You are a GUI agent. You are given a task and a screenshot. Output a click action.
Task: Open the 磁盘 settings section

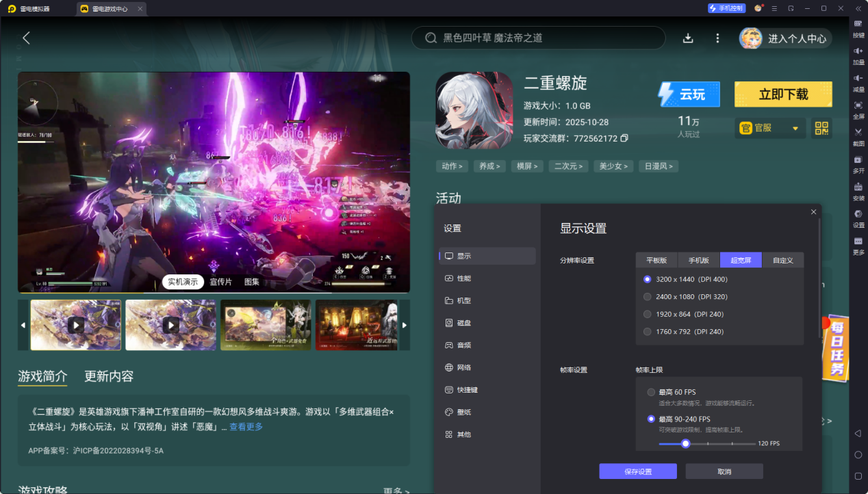pos(487,323)
